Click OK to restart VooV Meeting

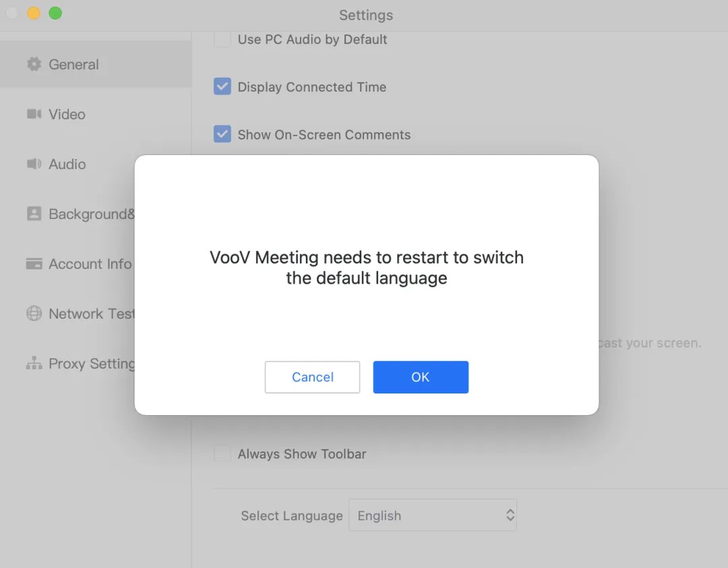(x=421, y=377)
